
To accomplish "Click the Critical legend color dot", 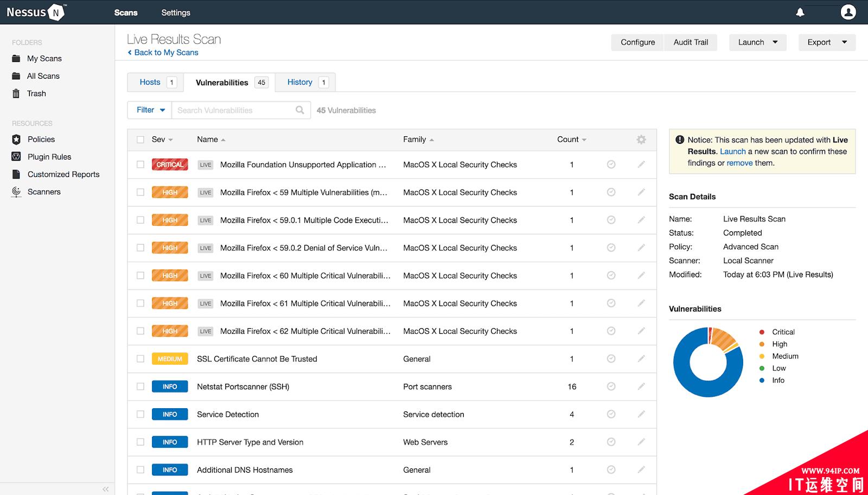I will coord(762,332).
